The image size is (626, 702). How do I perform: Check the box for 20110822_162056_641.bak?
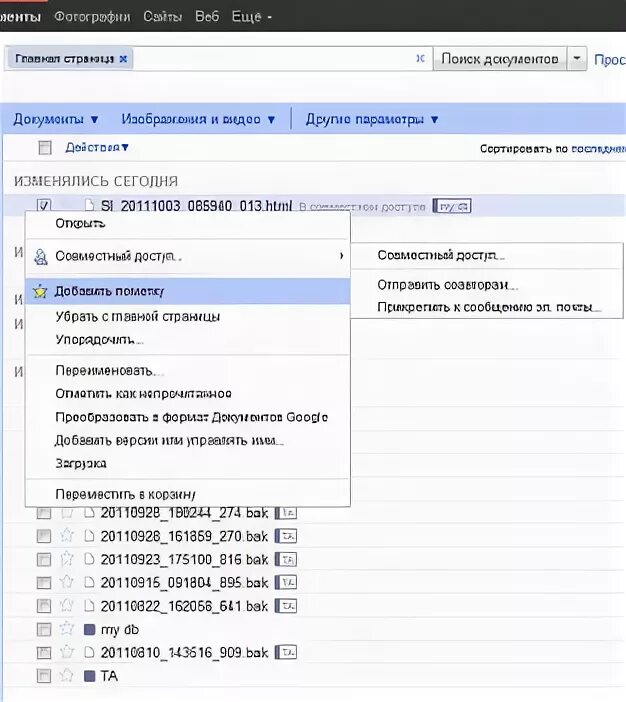coord(44,606)
